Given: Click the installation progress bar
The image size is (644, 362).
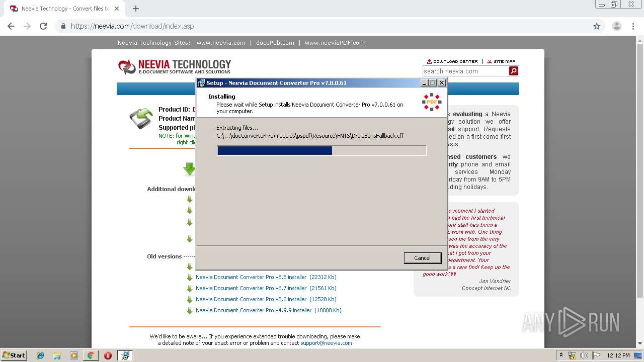Looking at the screenshot, I should point(321,150).
